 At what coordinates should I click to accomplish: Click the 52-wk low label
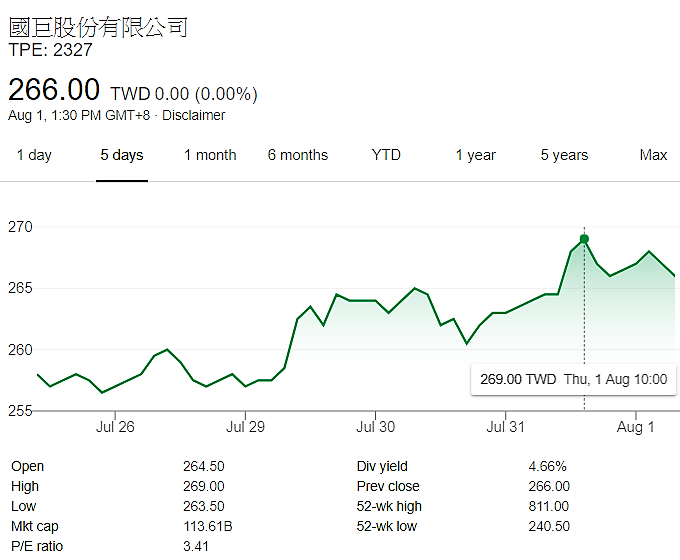[x=386, y=526]
